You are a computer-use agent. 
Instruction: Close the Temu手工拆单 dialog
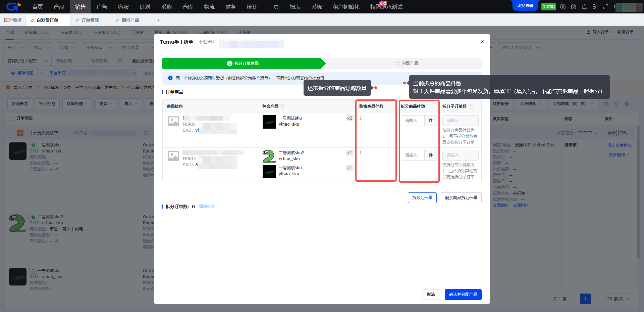coord(482,42)
